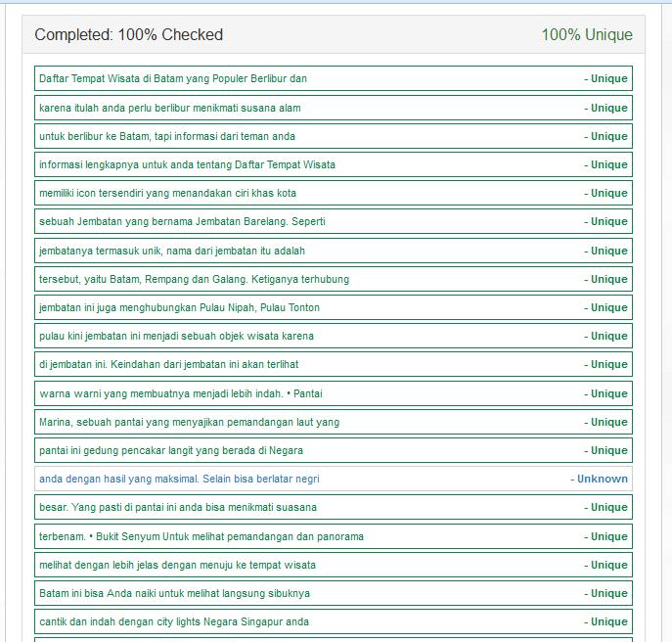Click the '100% Unique' header score
This screenshot has width=672, height=642.
click(587, 35)
